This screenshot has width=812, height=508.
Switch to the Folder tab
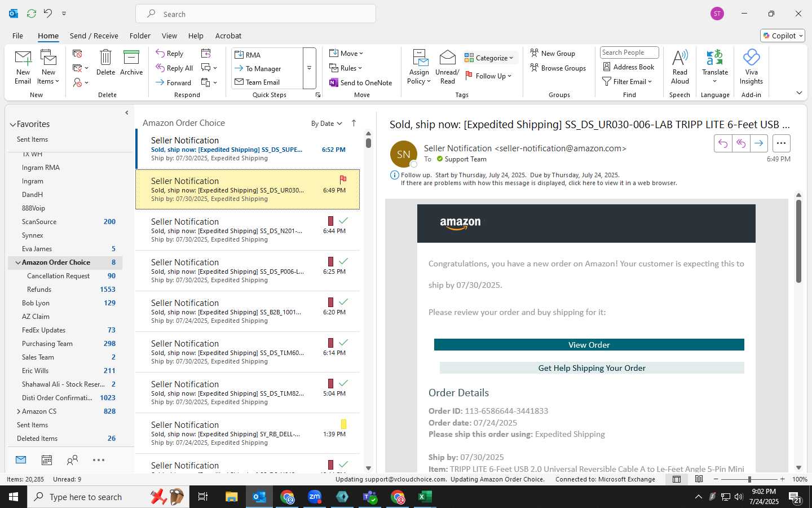[x=140, y=36]
